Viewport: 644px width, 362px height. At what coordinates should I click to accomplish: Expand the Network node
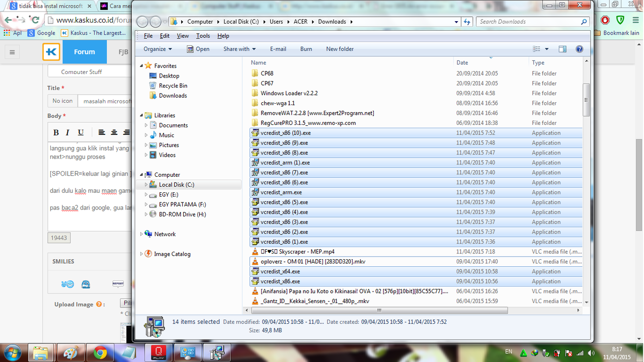tap(141, 234)
